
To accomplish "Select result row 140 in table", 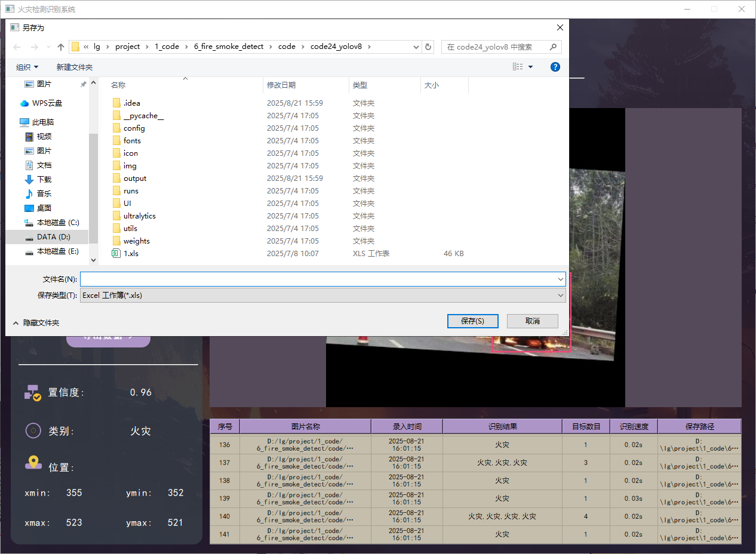I will (475, 516).
